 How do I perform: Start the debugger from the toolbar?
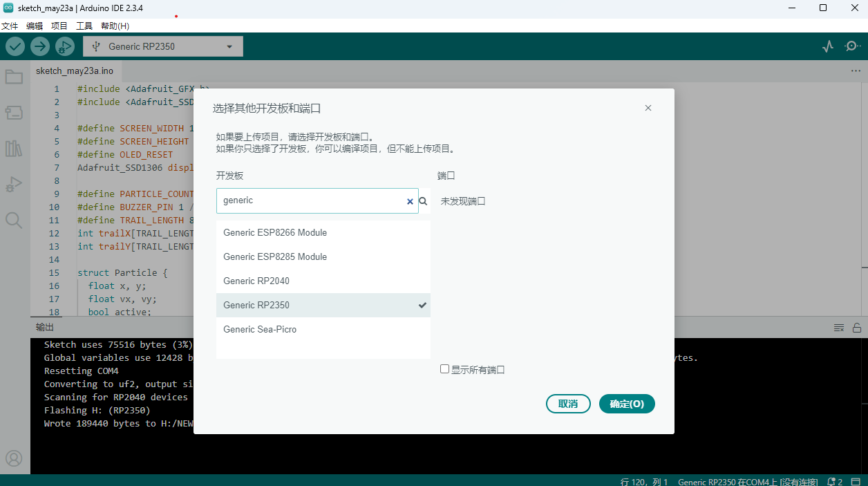[x=65, y=46]
